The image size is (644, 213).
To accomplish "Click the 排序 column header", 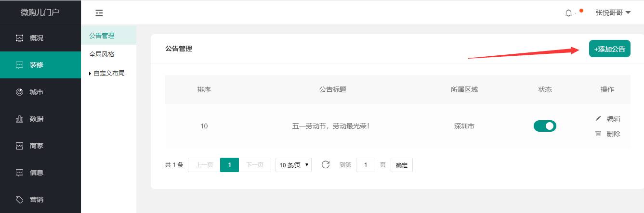I will 204,89.
